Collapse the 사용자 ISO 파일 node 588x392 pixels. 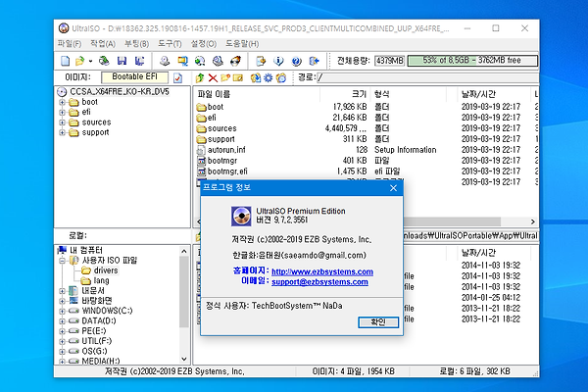point(63,261)
